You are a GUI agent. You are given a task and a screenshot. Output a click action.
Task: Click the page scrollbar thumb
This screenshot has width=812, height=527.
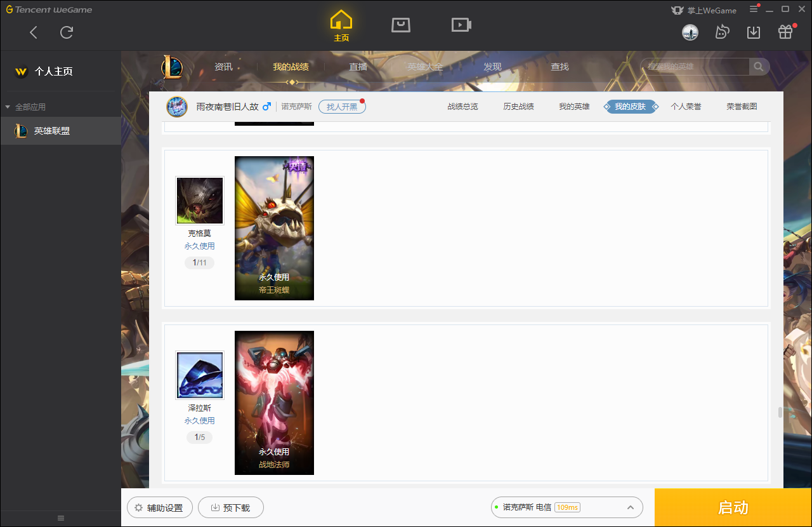(780, 412)
